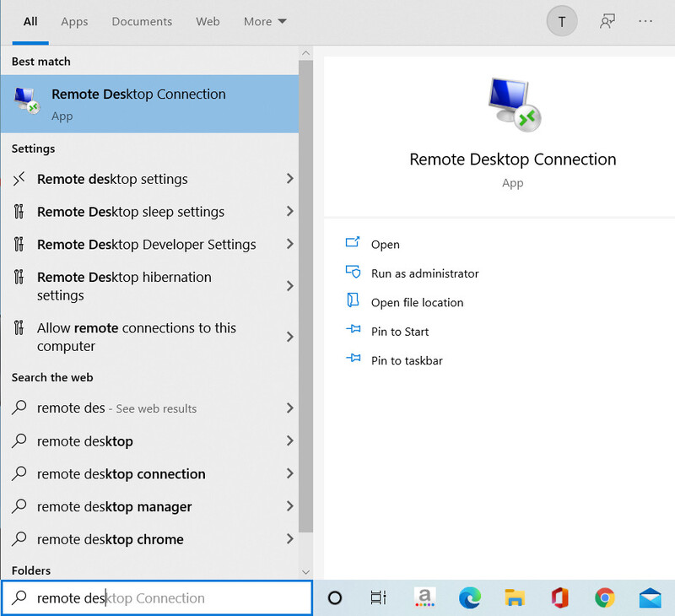Click the Pin to Start pin icon

click(353, 329)
